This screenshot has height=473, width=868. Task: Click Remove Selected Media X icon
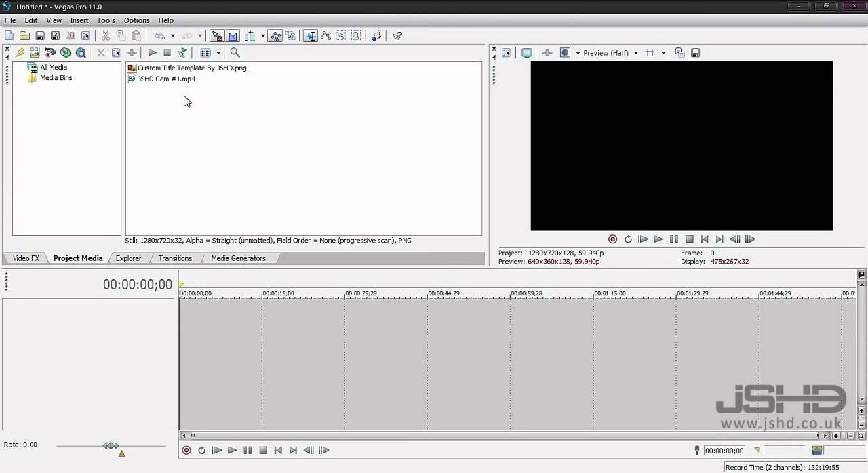click(101, 52)
